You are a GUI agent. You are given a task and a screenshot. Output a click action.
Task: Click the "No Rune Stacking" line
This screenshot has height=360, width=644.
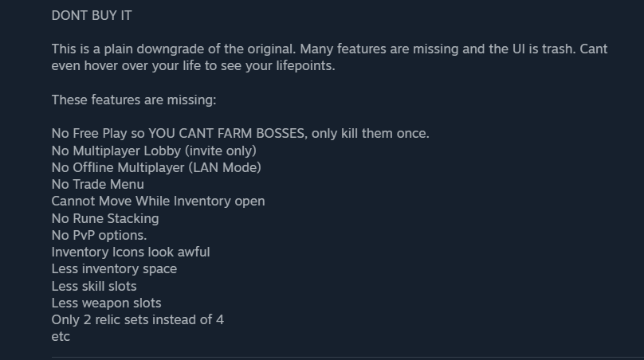click(x=105, y=218)
